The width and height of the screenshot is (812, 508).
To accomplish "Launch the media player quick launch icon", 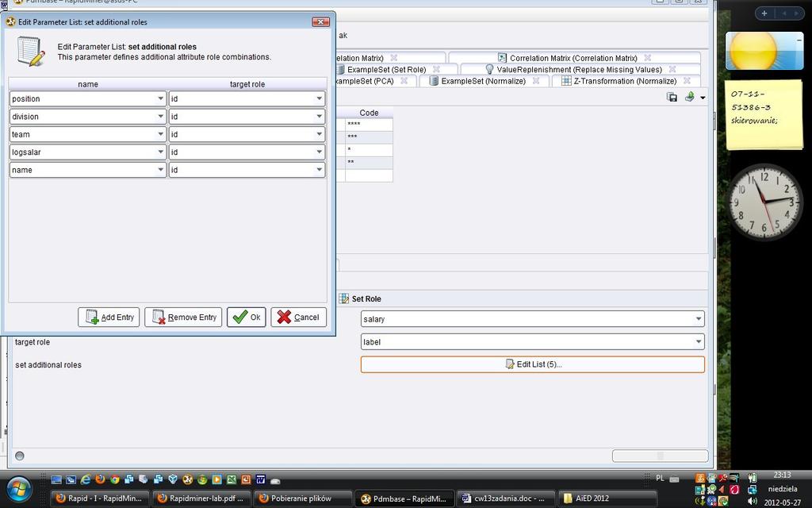I will point(217,480).
